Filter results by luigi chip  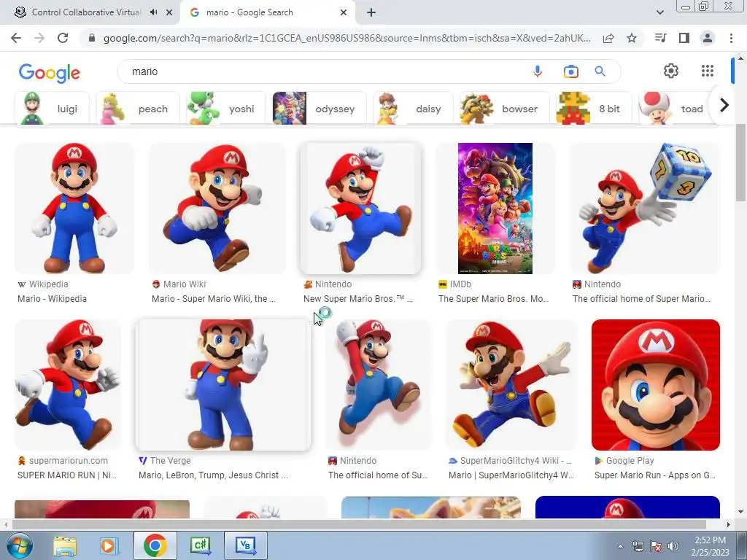point(53,109)
